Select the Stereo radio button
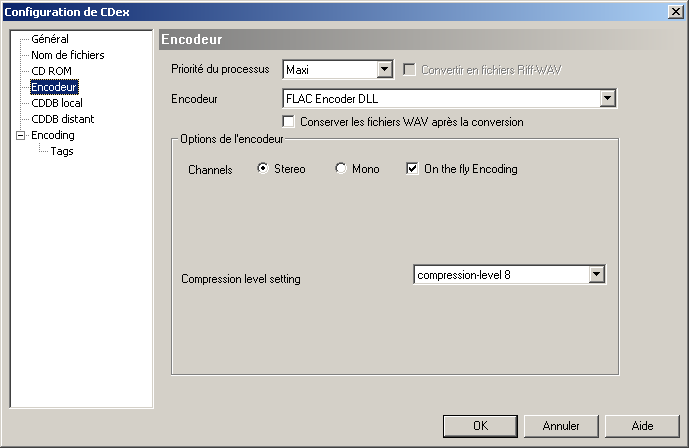This screenshot has width=689, height=448. coord(263,168)
